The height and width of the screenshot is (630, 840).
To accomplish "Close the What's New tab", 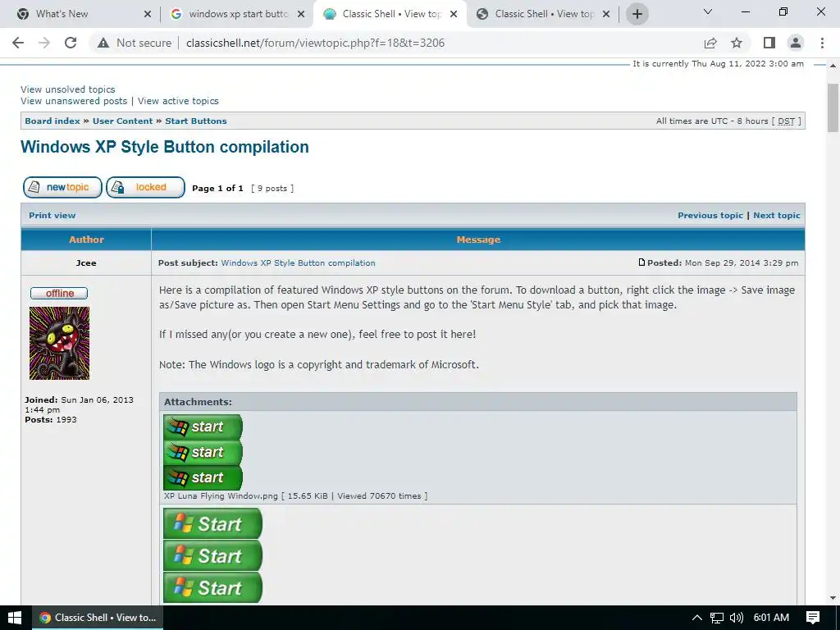I will point(148,14).
